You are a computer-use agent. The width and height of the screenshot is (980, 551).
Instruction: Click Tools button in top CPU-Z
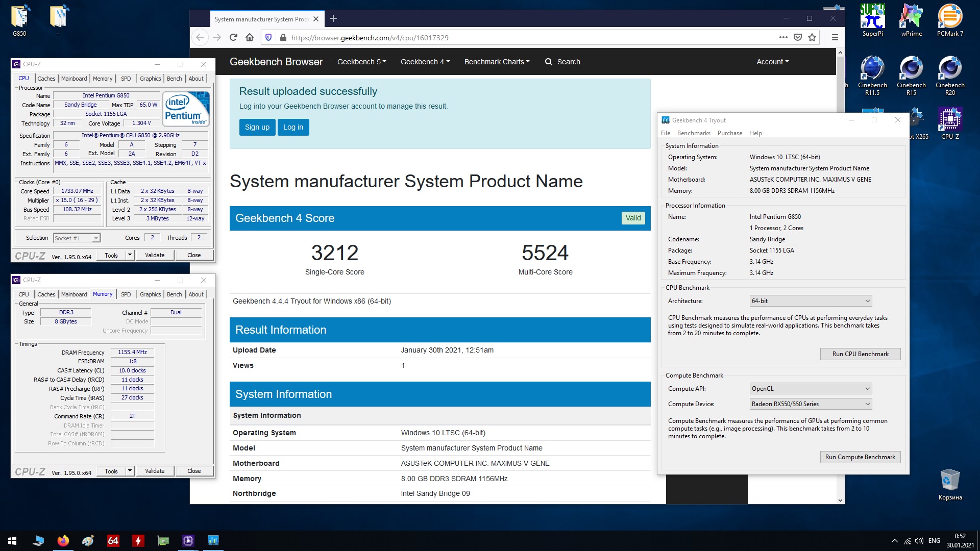point(111,255)
